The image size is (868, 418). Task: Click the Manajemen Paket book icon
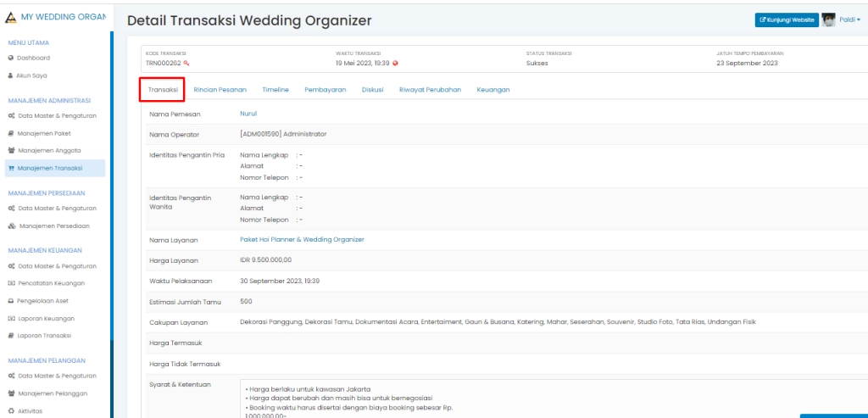coord(11,133)
